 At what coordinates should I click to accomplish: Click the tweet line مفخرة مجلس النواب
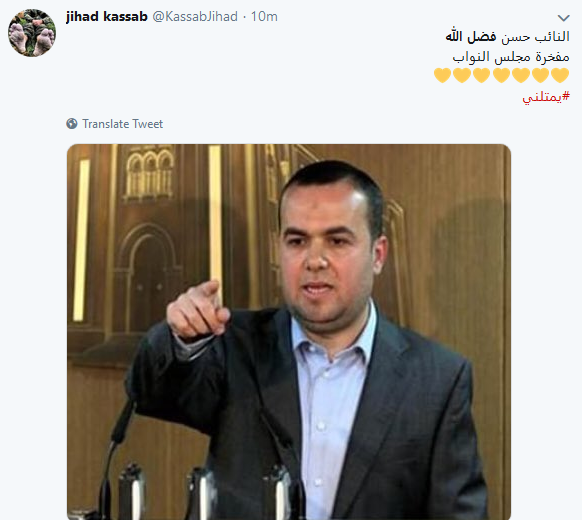point(511,57)
